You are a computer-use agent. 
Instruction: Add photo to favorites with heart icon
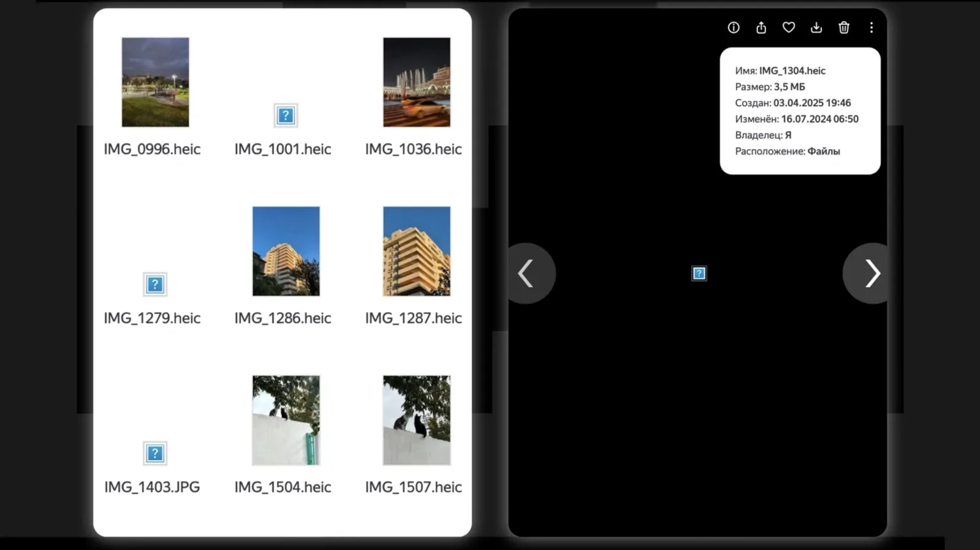click(x=788, y=28)
